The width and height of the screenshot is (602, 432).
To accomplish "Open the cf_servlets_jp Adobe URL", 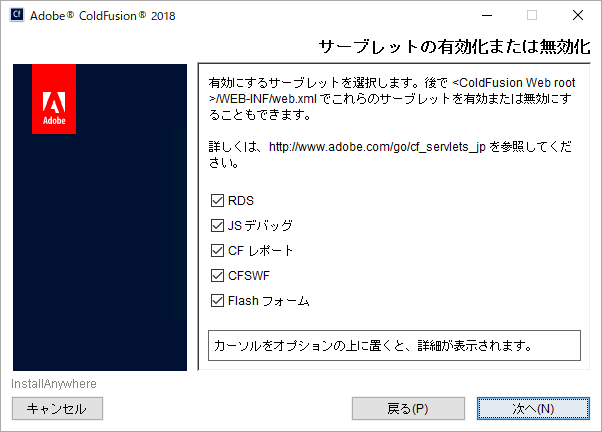I will pos(377,147).
